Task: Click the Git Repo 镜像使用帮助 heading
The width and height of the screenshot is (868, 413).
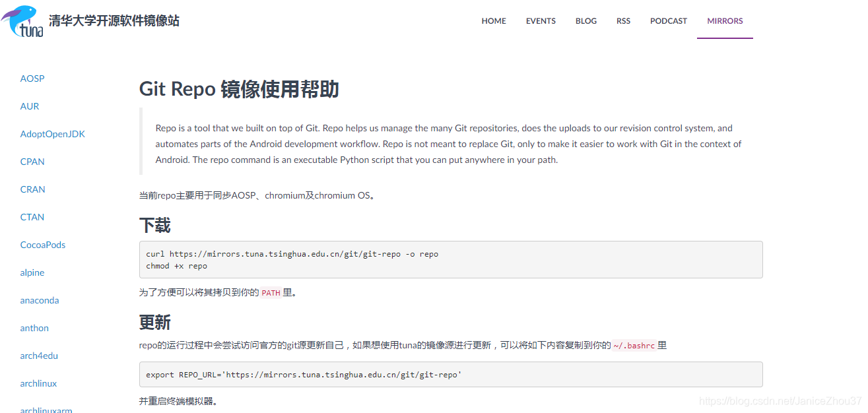Action: [x=239, y=89]
